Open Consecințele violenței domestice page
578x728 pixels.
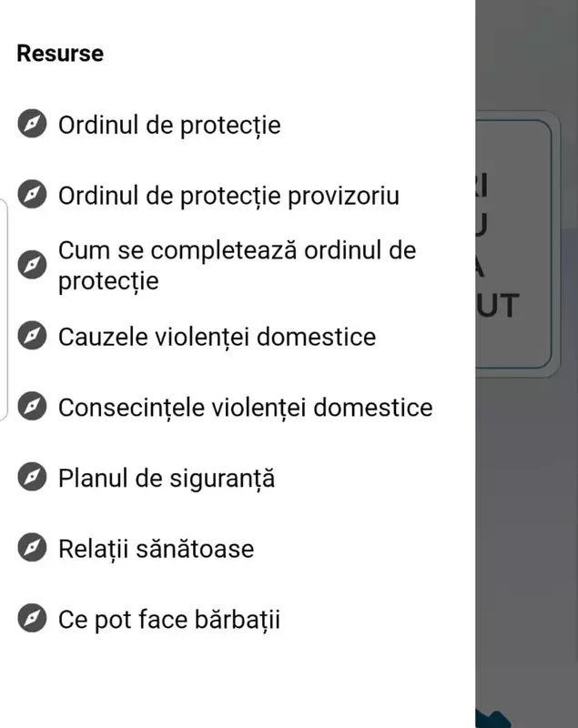tap(245, 407)
